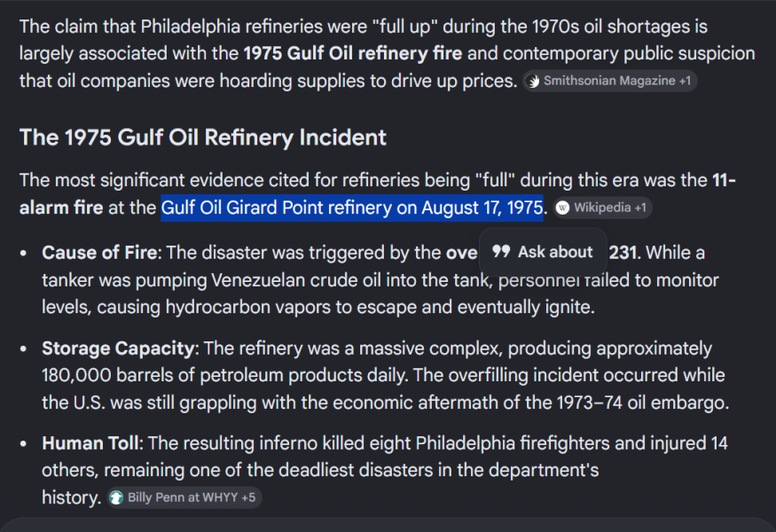
Task: Click the 1975 Gulf Oil Refinery Incident heading
Action: 202,137
